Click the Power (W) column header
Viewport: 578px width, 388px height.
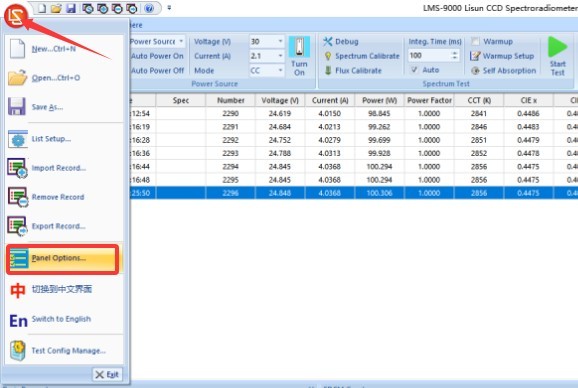379,100
